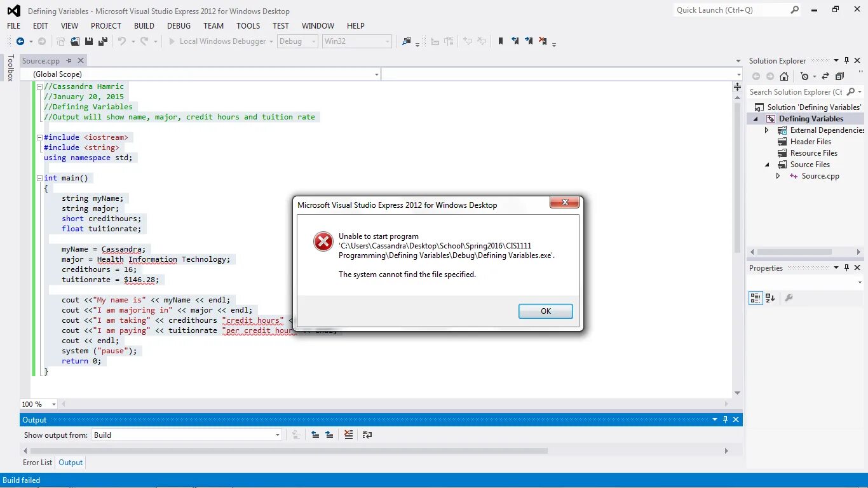Clear all bookmarks toolbar icon
868x488 pixels.
(543, 41)
